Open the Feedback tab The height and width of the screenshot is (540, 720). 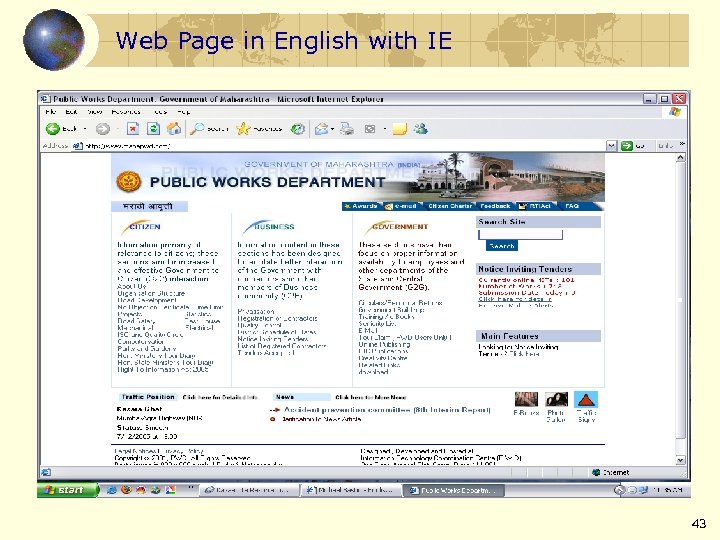495,206
